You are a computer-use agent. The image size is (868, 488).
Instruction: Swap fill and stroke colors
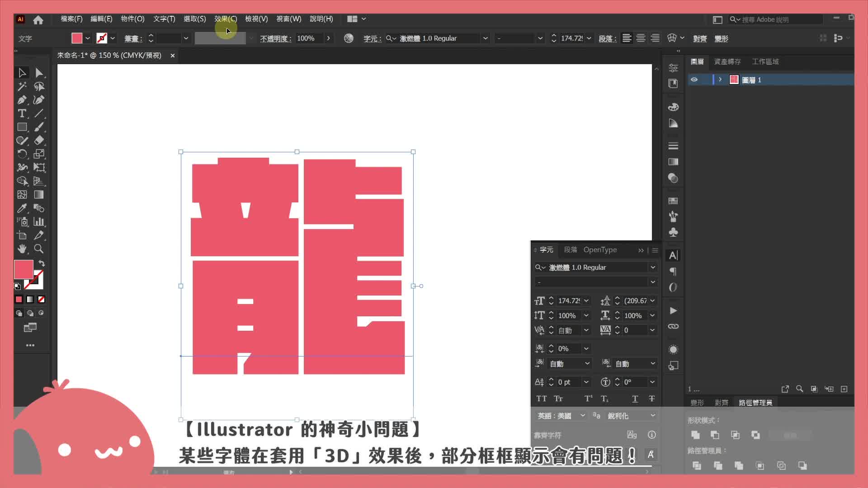[x=42, y=263]
